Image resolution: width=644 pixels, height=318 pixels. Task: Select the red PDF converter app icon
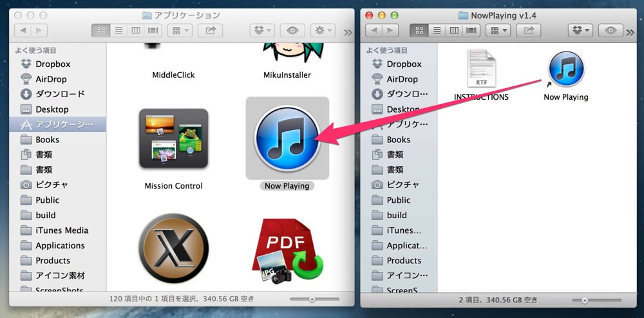pyautogui.click(x=287, y=250)
